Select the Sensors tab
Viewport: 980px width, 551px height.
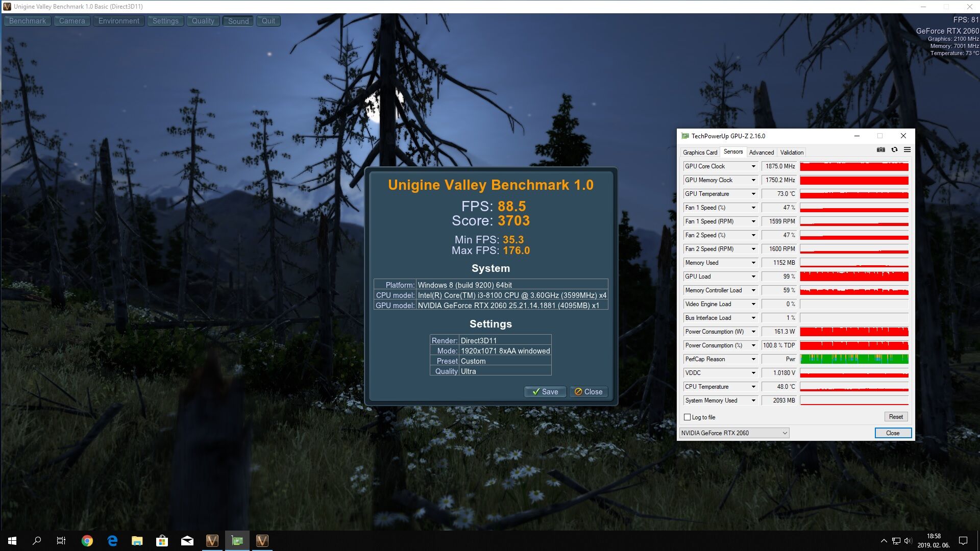coord(733,152)
